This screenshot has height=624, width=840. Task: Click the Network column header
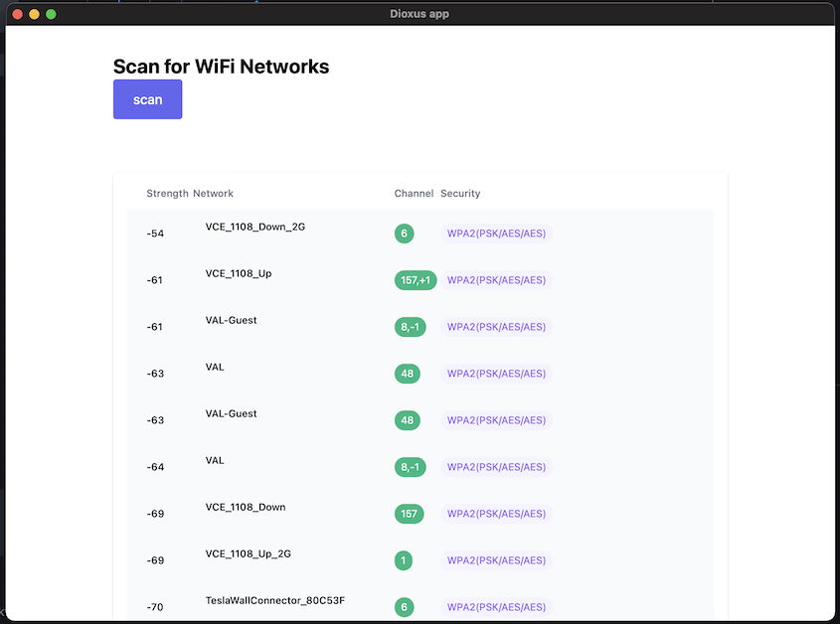(x=213, y=194)
